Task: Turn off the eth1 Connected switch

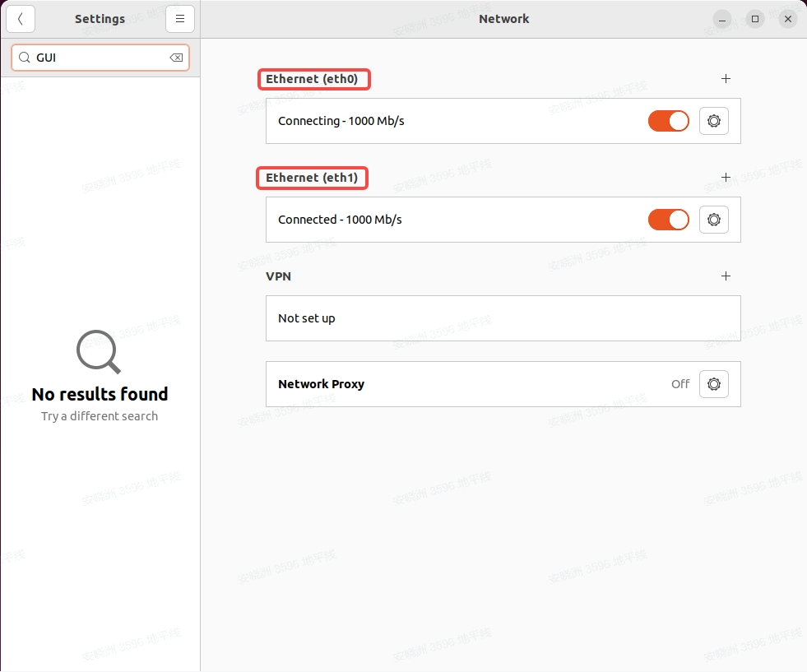Action: pos(668,220)
